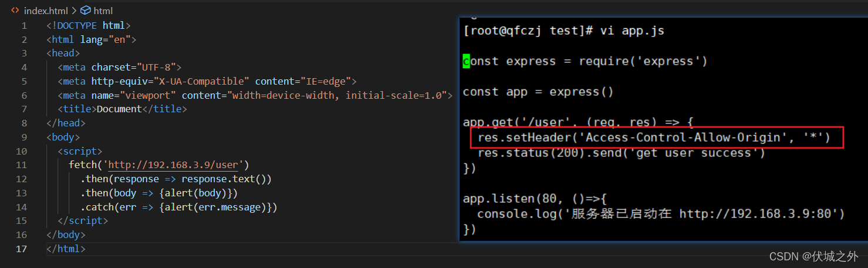
Task: Click the app.get('/user' line in terminal
Action: [x=579, y=123]
